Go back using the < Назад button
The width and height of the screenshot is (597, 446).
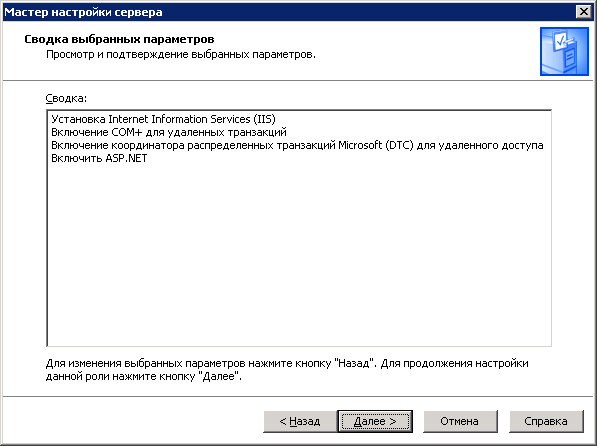click(300, 421)
